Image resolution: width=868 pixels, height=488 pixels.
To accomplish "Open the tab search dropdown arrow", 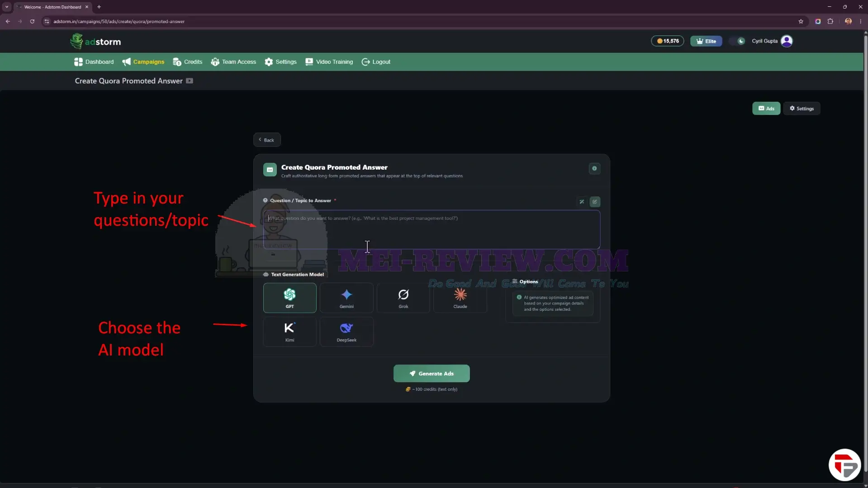I will click(x=7, y=7).
